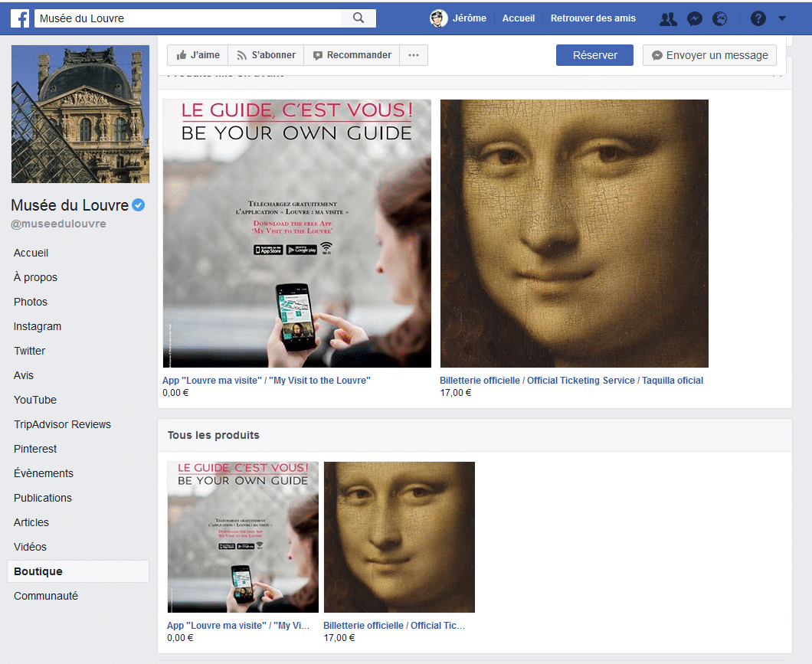Open the small app guide thumbnail in Tous les produits
This screenshot has height=664, width=812.
[243, 537]
